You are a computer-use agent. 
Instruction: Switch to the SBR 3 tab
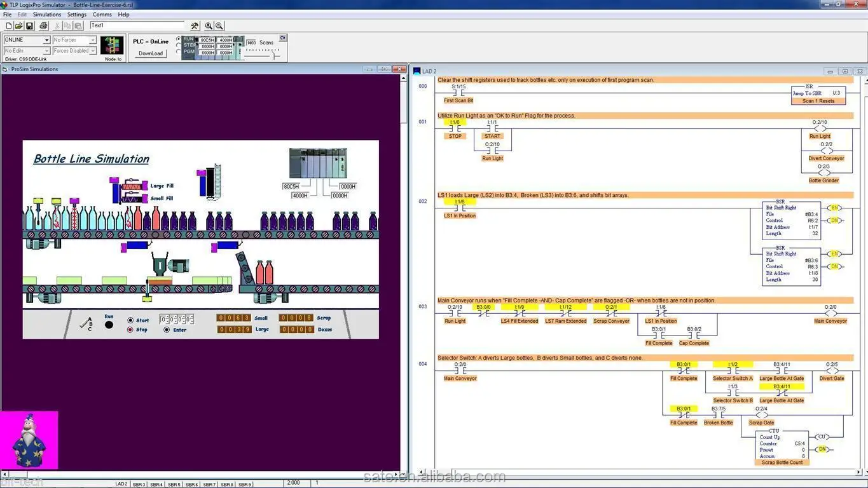[x=139, y=484]
